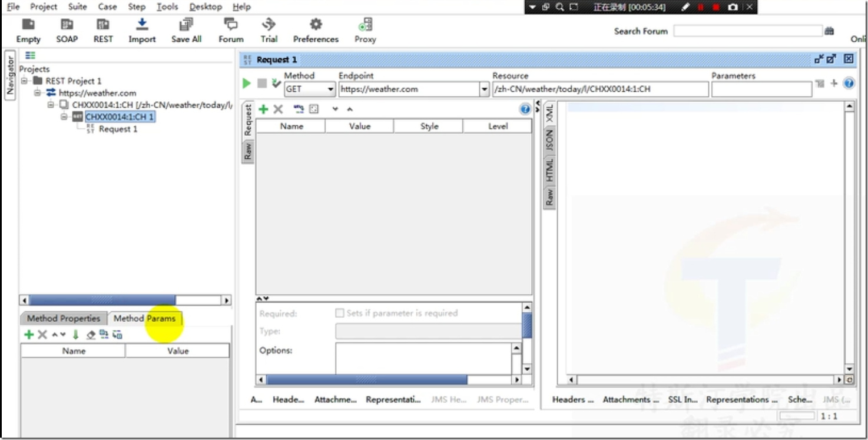This screenshot has height=440, width=868.
Task: Open Preferences gear icon
Action: tap(316, 24)
